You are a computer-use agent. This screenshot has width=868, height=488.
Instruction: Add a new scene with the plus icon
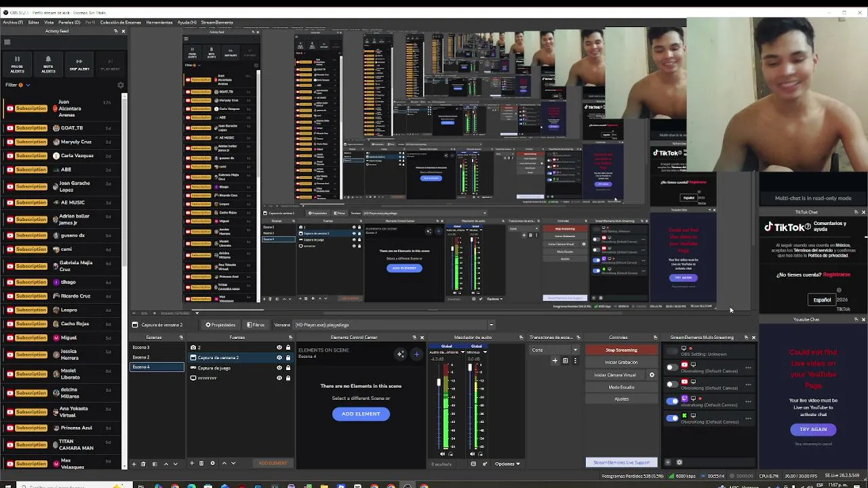click(134, 464)
